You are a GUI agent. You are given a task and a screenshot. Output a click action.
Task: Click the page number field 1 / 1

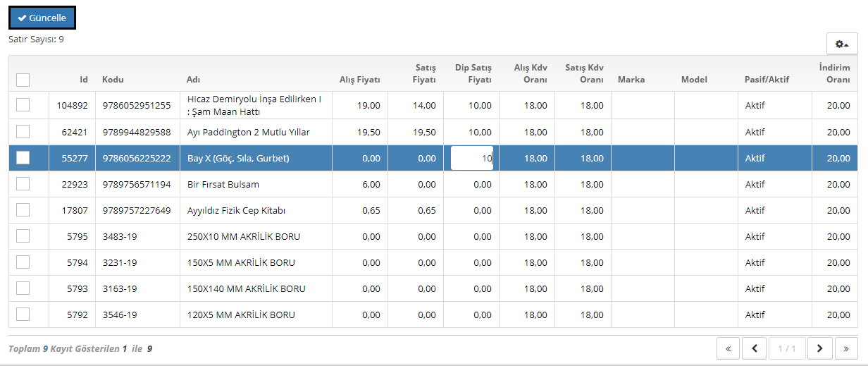point(787,348)
